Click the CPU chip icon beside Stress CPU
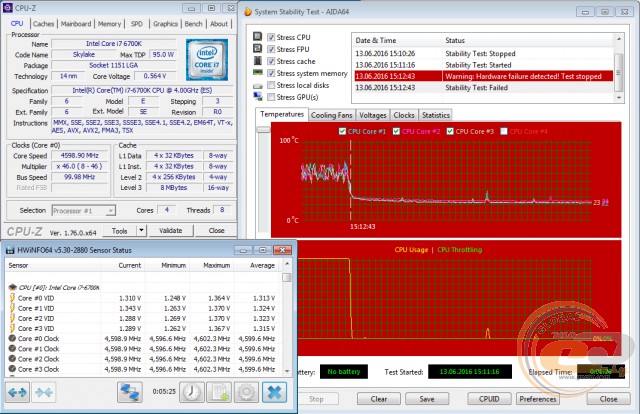The height and width of the screenshot is (414, 640). pyautogui.click(x=258, y=37)
